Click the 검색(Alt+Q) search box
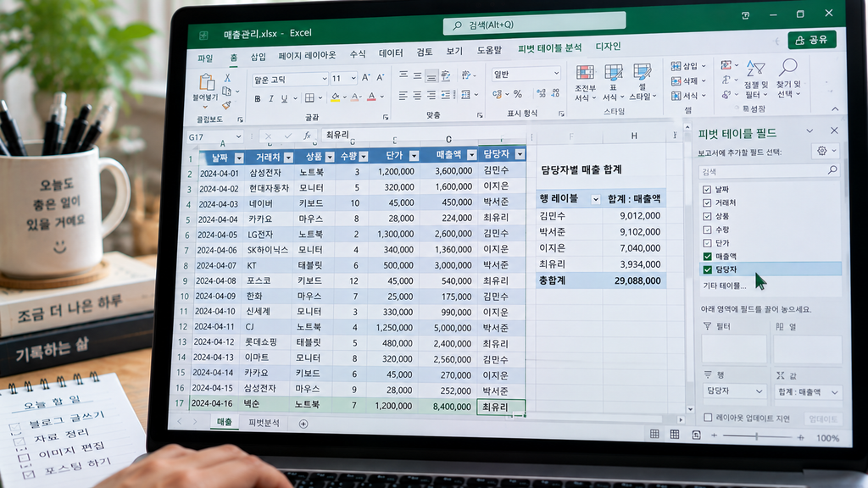The image size is (868, 488). point(535,25)
